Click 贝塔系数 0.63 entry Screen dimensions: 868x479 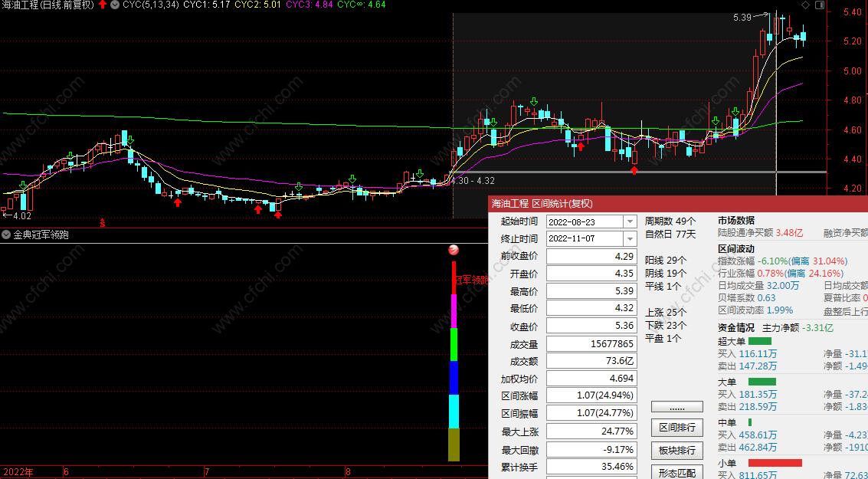(x=747, y=298)
